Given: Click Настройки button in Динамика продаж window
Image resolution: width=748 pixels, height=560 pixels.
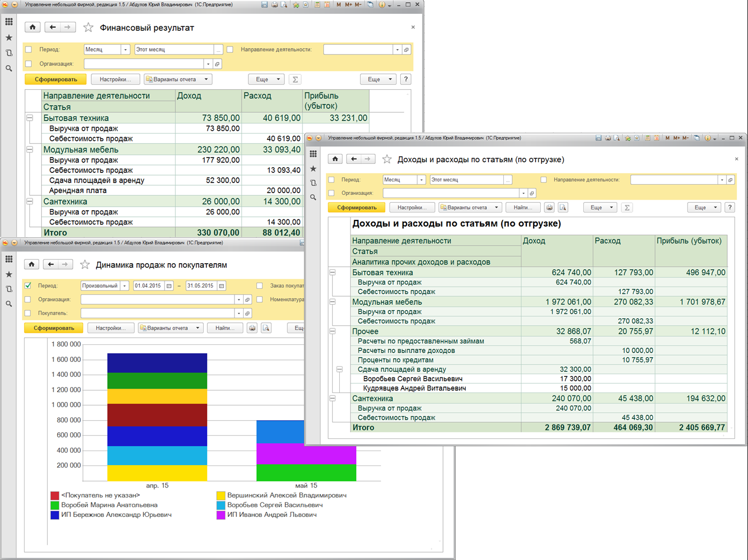Looking at the screenshot, I should pos(111,328).
